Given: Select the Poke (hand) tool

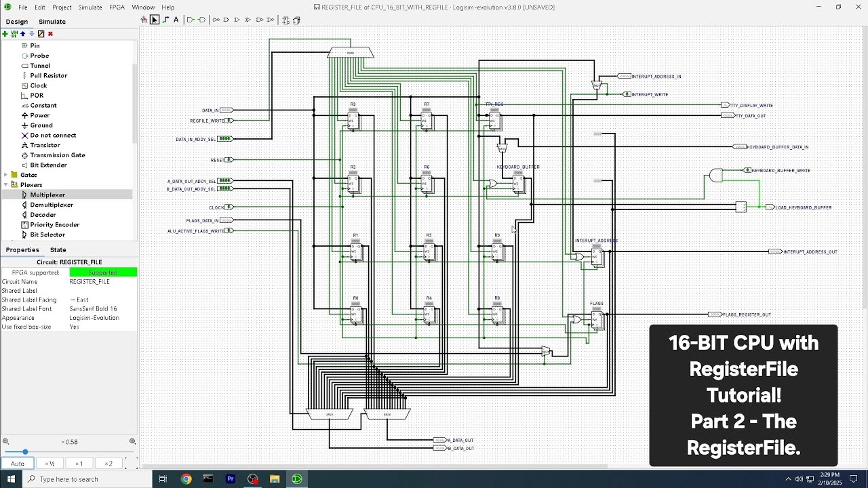Looking at the screenshot, I should click(x=144, y=20).
